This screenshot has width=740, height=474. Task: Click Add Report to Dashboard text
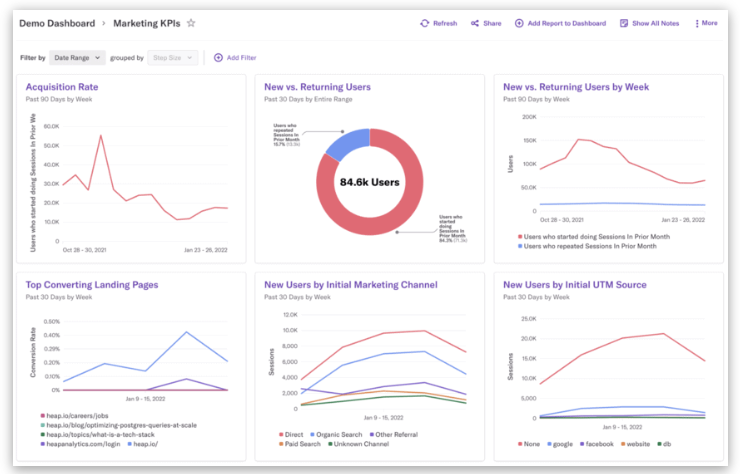click(x=567, y=23)
